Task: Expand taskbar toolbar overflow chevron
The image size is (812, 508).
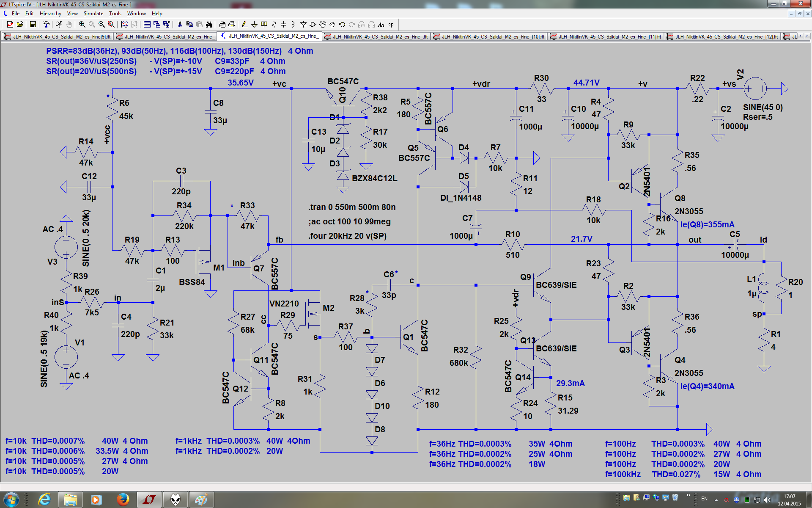Action: point(689,495)
